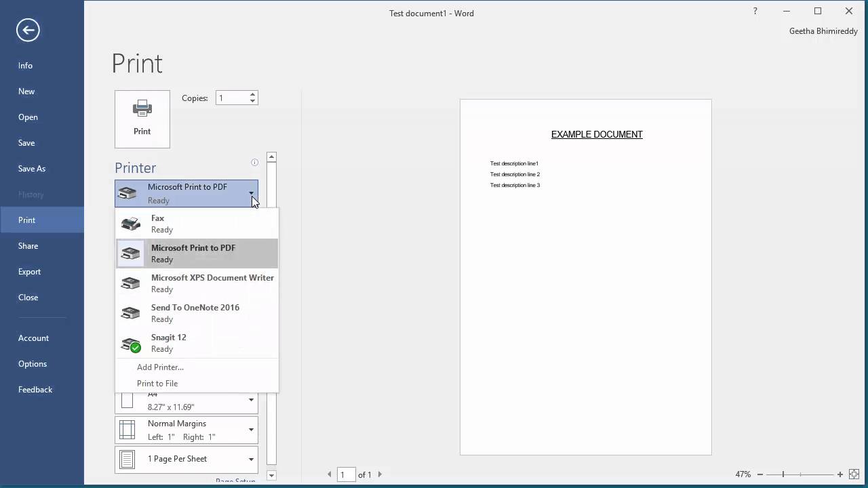Viewport: 868px width, 488px height.
Task: Click the Snagit 12 default printer icon
Action: [x=131, y=344]
